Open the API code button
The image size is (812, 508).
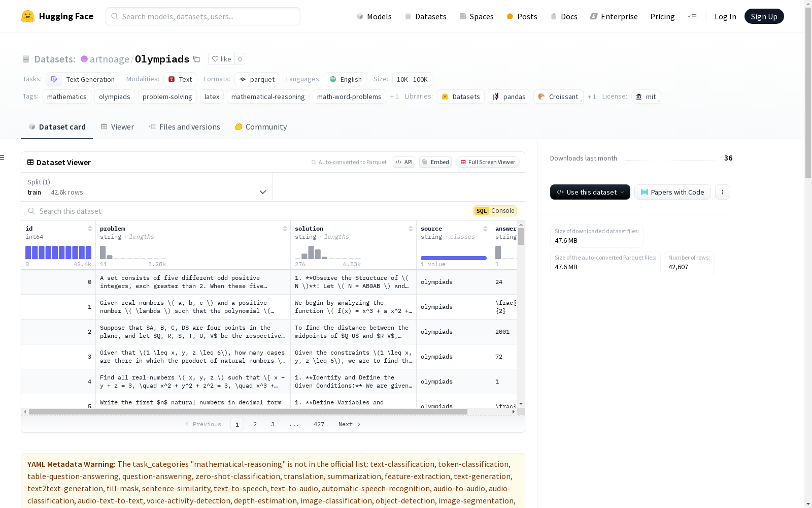404,162
